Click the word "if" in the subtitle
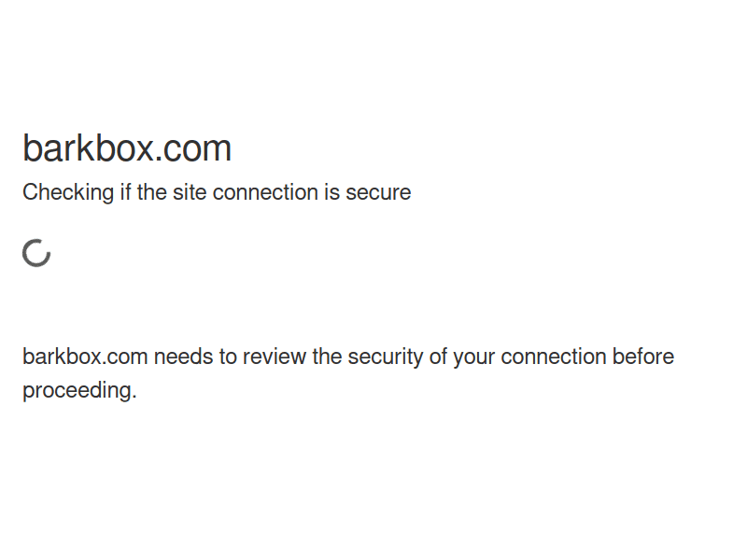 pos(125,192)
